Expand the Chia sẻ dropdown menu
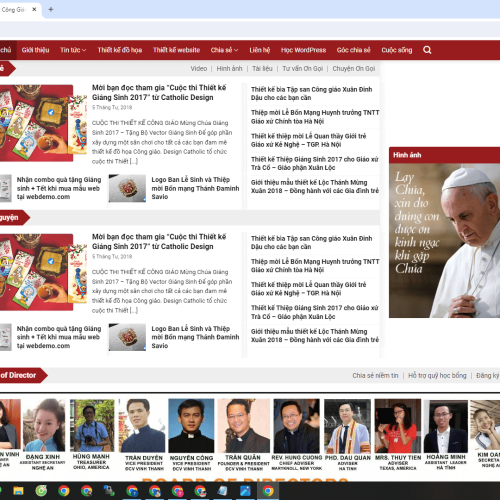500x500 pixels. coord(224,50)
